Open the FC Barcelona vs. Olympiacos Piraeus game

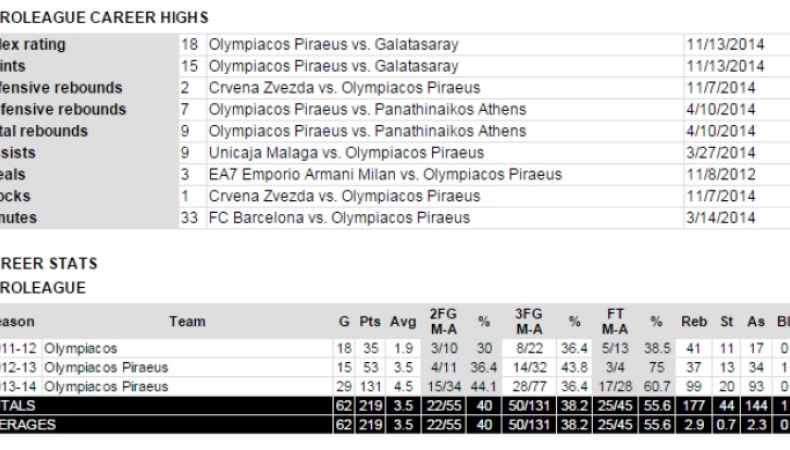click(339, 218)
